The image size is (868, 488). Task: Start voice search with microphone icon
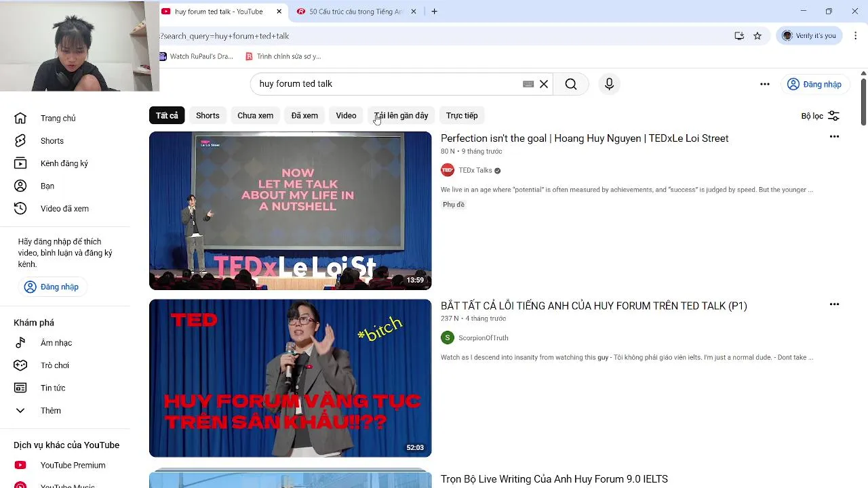(x=609, y=84)
